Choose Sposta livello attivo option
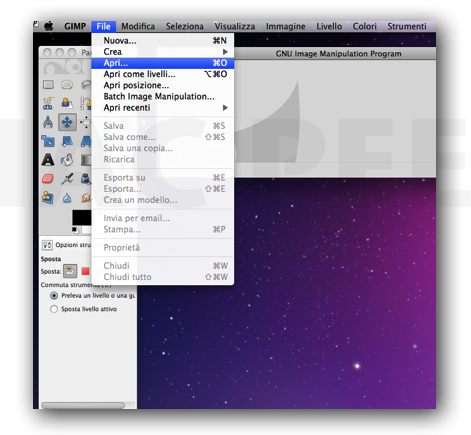 pos(54,309)
